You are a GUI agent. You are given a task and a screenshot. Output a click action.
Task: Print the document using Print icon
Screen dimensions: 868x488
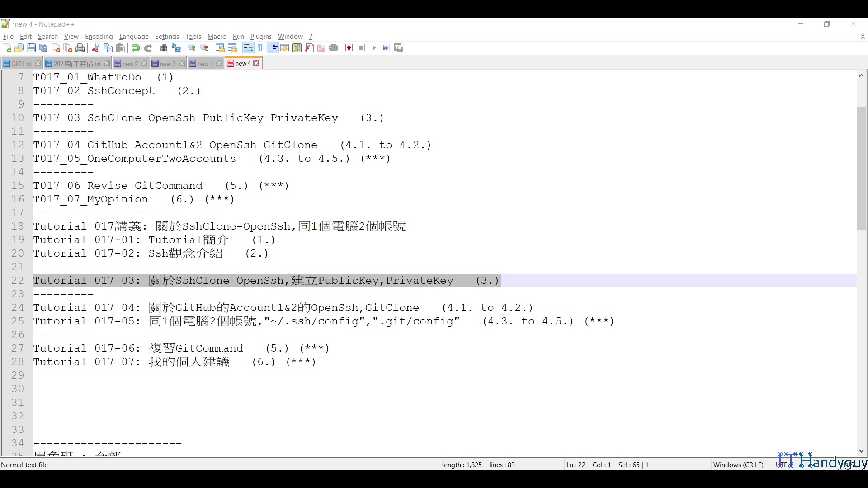click(x=80, y=48)
